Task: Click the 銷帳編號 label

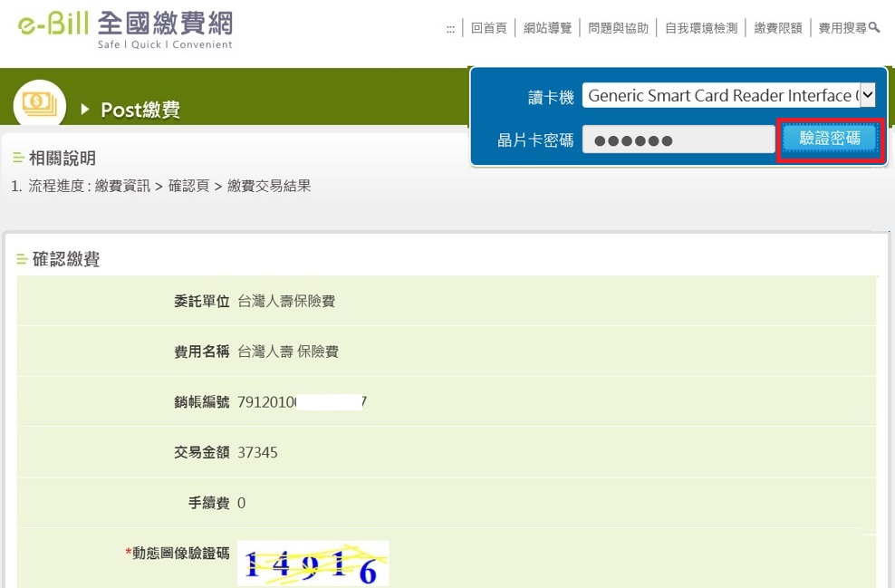Action: click(x=202, y=402)
